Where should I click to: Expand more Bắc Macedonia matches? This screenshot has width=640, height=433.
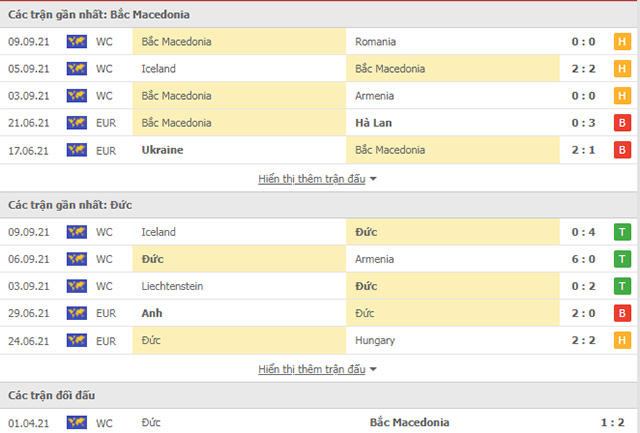tap(317, 178)
